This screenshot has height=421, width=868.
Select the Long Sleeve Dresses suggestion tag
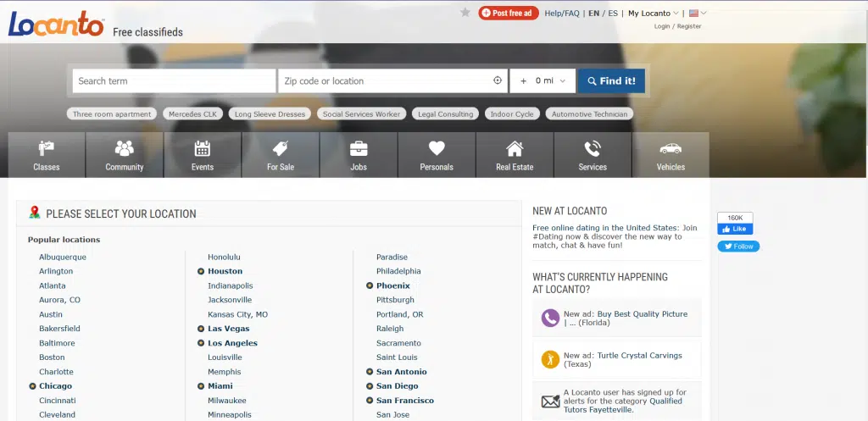tap(270, 114)
